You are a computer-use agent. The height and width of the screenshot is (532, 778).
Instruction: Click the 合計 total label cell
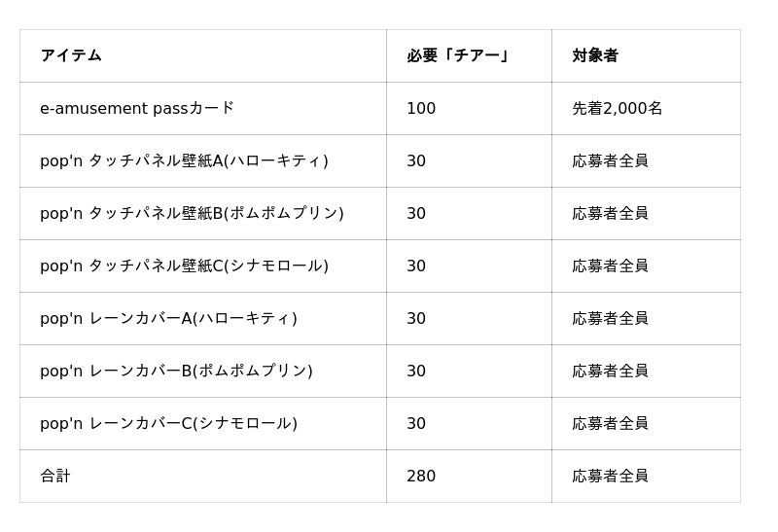coord(203,477)
